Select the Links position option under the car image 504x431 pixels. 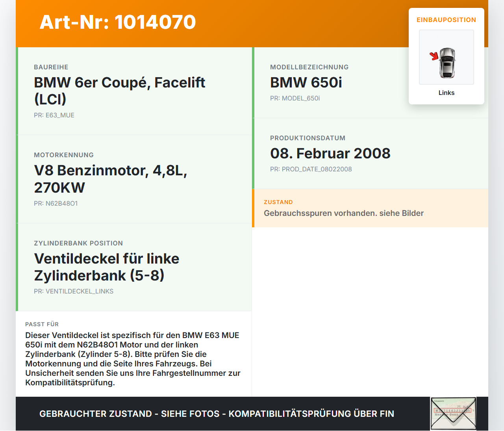coord(447,93)
